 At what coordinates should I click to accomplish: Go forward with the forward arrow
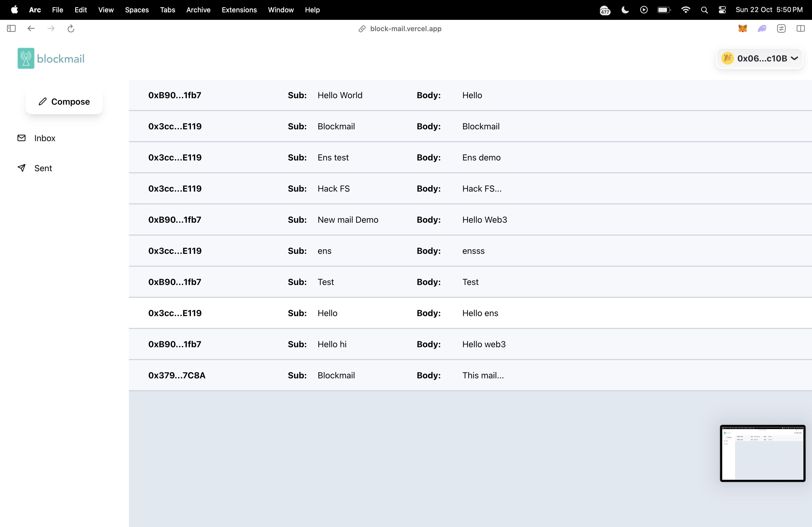51,29
